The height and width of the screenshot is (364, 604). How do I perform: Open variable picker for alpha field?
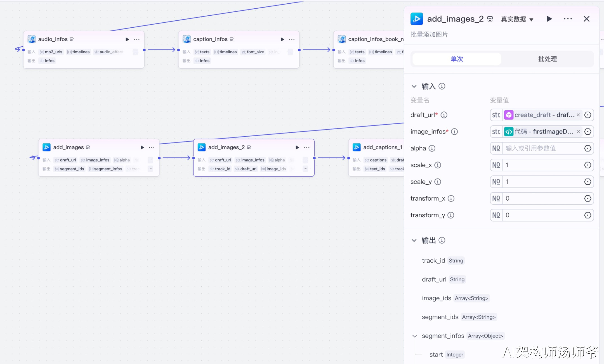coord(588,148)
